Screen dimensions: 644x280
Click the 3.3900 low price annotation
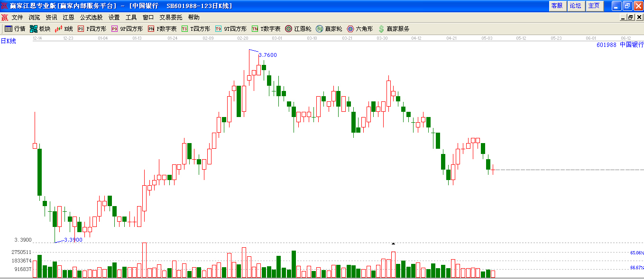pos(73,240)
